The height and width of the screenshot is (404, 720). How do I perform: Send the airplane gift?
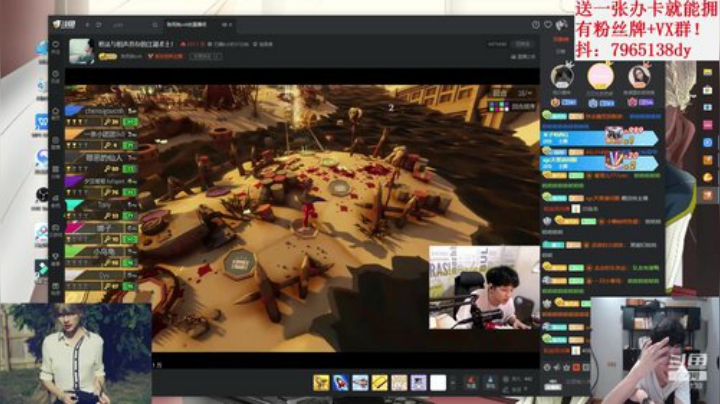coord(360,382)
